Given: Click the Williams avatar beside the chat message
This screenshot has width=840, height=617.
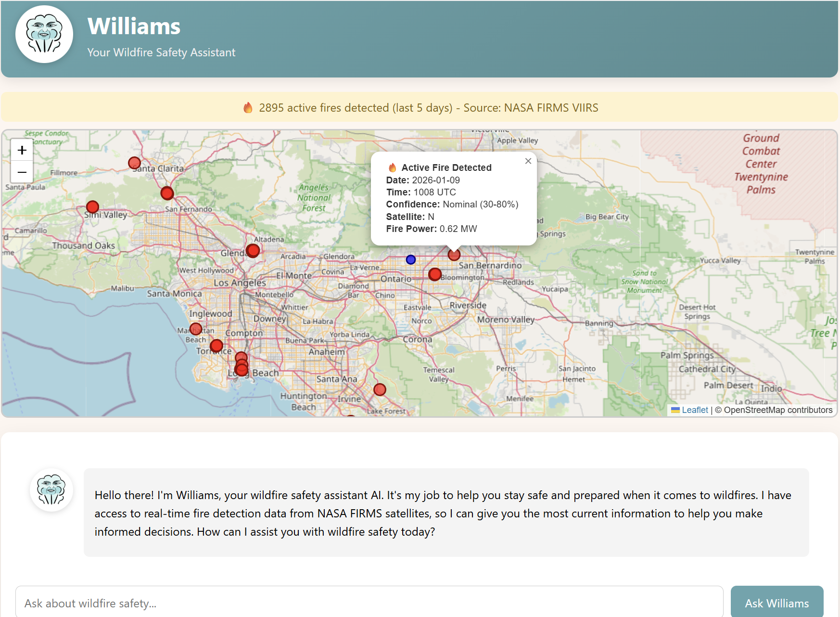Looking at the screenshot, I should (x=51, y=490).
